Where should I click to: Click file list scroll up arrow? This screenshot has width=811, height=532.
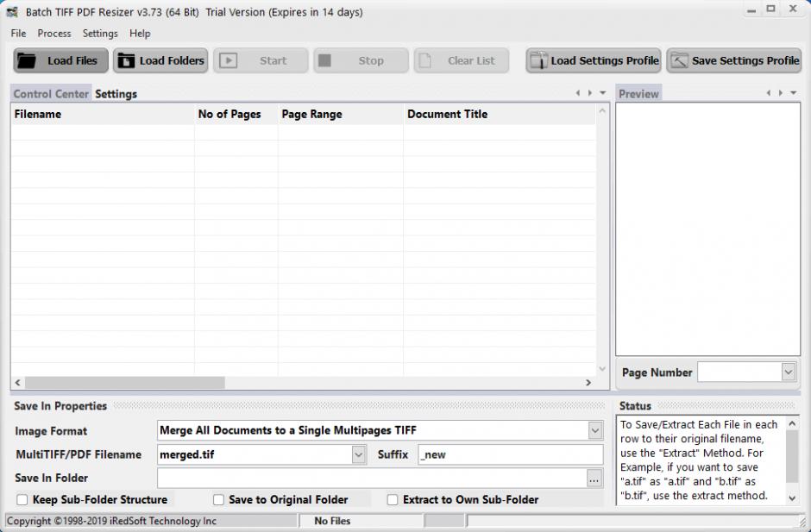pos(602,110)
